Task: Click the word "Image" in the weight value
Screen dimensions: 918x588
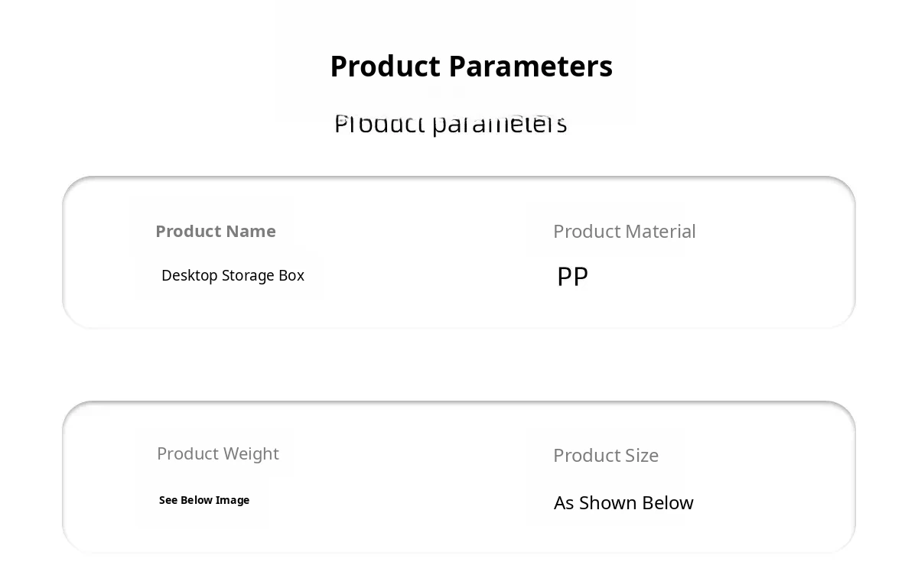Action: [x=233, y=500]
